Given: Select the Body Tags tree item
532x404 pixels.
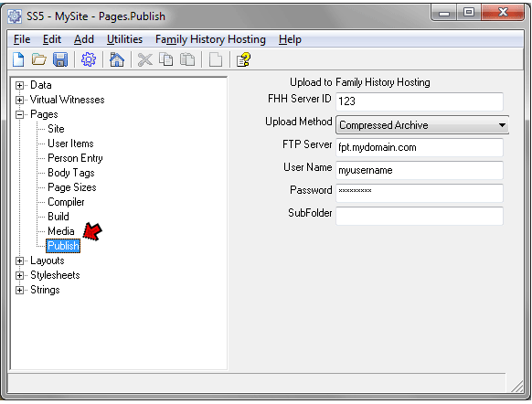Looking at the screenshot, I should [x=71, y=173].
